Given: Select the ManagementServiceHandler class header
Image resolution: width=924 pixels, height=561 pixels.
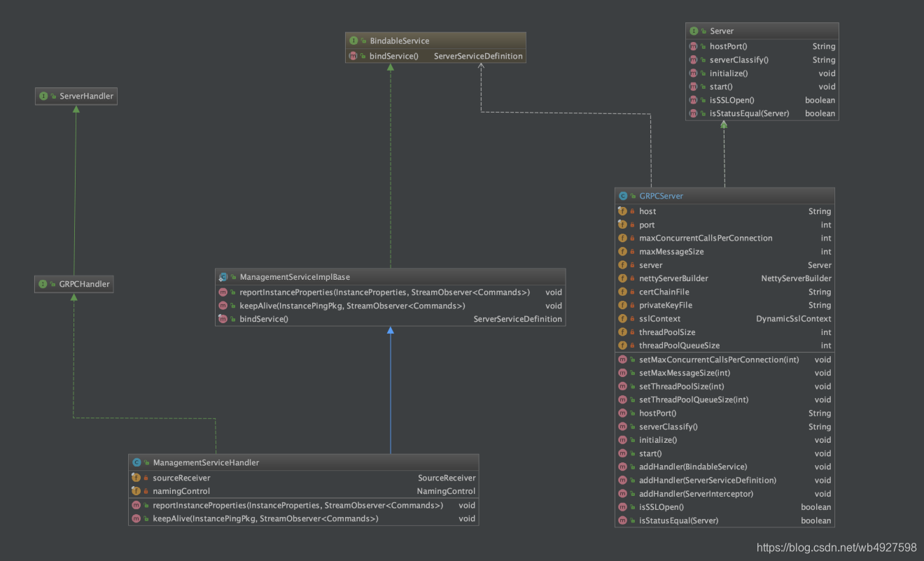Looking at the screenshot, I should 304,462.
